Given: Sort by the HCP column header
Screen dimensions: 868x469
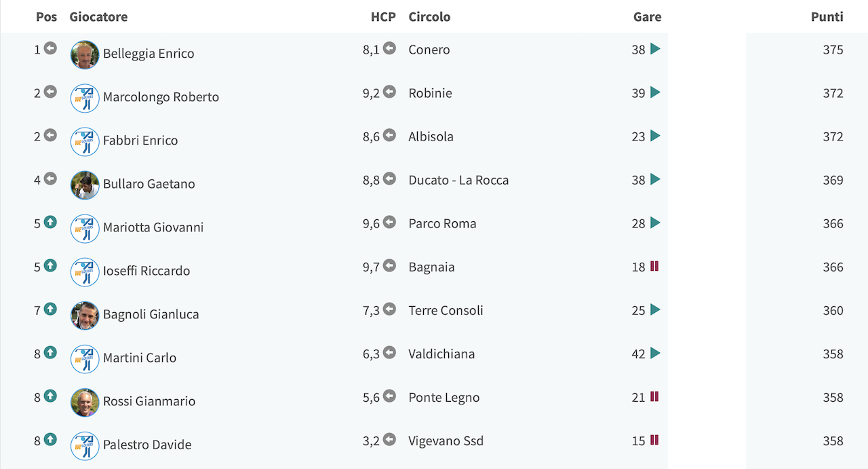Looking at the screenshot, I should (x=383, y=17).
